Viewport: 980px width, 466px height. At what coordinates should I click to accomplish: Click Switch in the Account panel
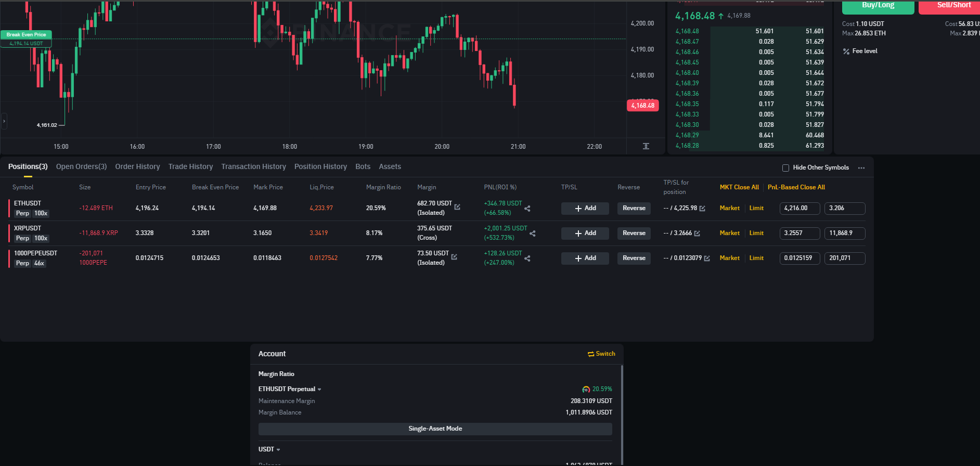point(601,354)
